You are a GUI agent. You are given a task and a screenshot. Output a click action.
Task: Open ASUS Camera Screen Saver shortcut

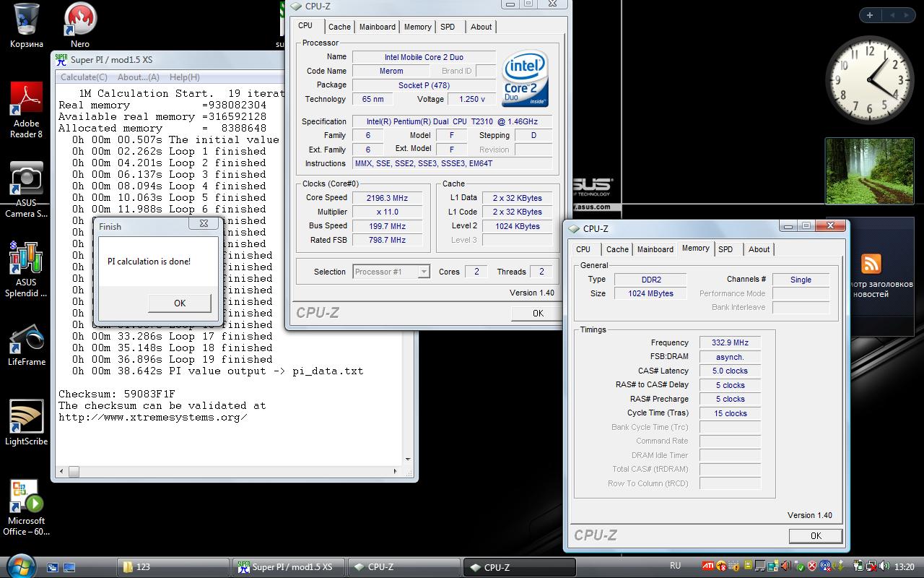[x=27, y=189]
